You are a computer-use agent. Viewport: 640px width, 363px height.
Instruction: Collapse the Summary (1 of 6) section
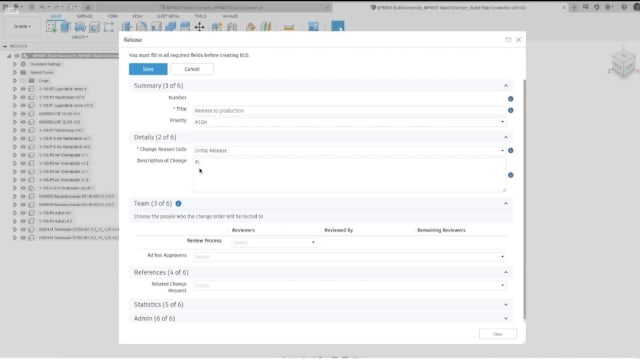(506, 85)
